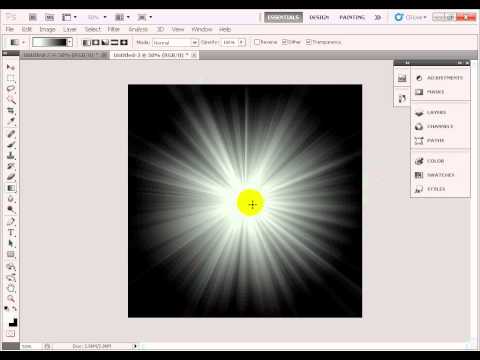Select the Rectangle shape tool
This screenshot has height=360, width=480.
click(11, 255)
